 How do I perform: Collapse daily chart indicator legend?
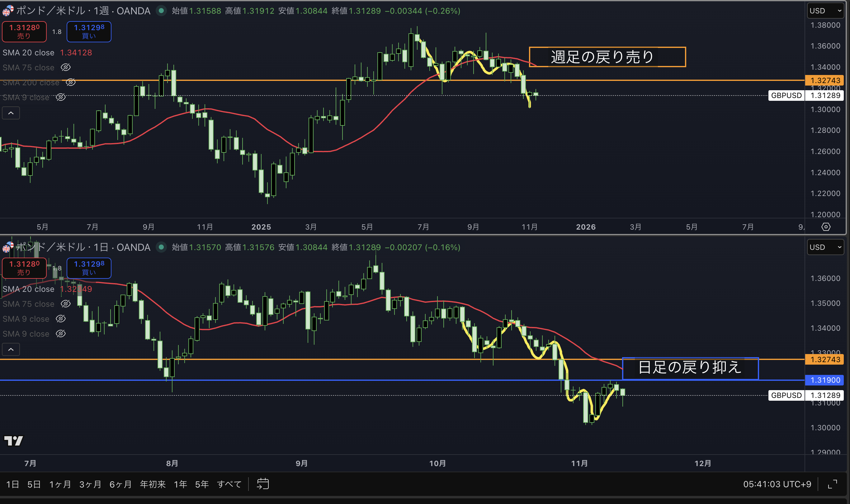pos(11,349)
